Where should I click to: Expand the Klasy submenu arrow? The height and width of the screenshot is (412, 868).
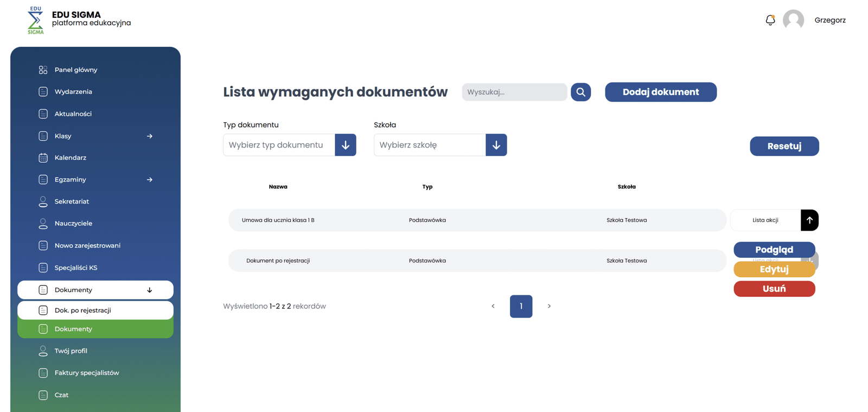click(x=149, y=136)
